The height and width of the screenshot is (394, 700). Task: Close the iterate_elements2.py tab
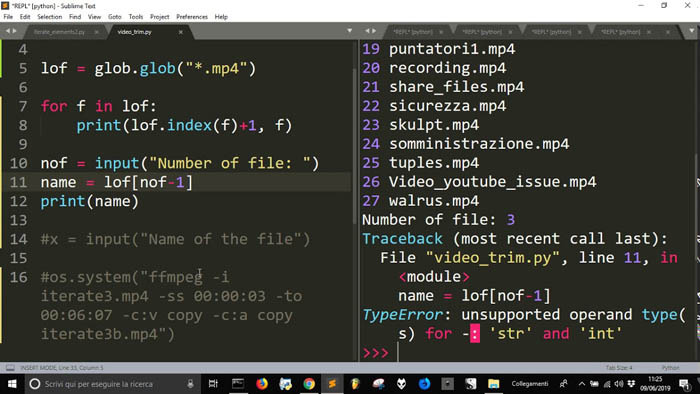click(x=96, y=32)
